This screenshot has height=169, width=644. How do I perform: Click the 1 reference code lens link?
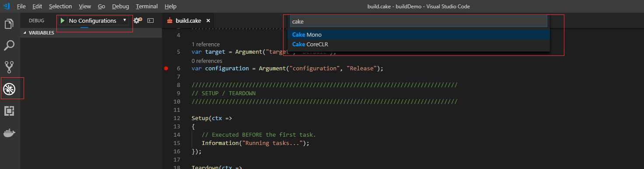coord(206,44)
